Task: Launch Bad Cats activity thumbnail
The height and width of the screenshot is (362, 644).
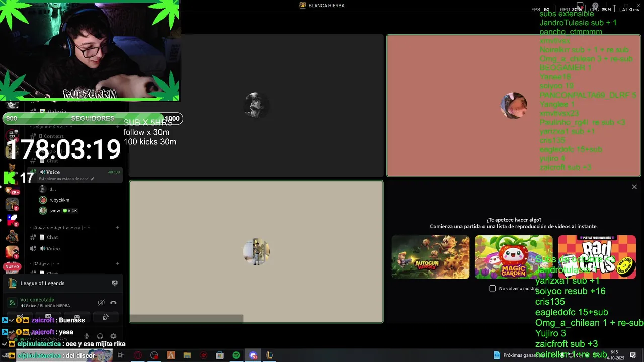Action: (597, 257)
